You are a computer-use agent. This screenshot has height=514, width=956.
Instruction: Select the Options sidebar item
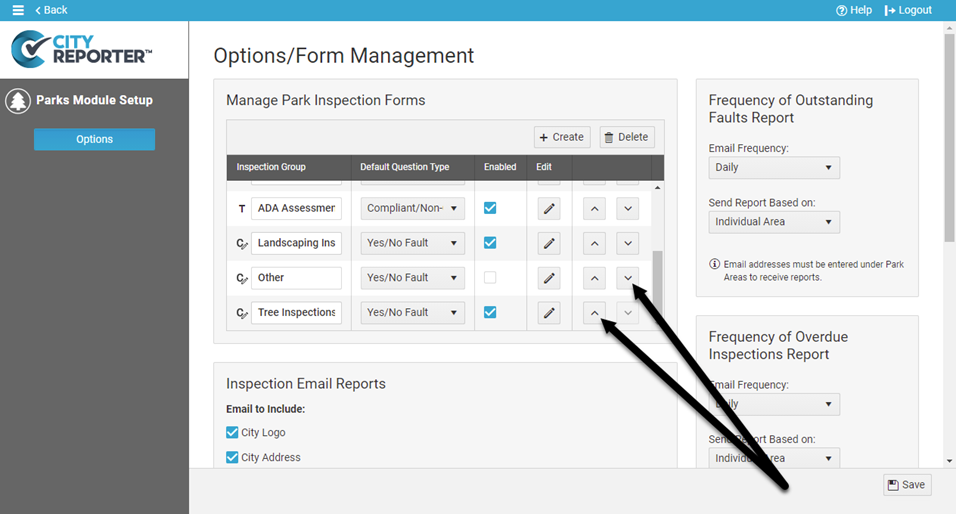[95, 139]
